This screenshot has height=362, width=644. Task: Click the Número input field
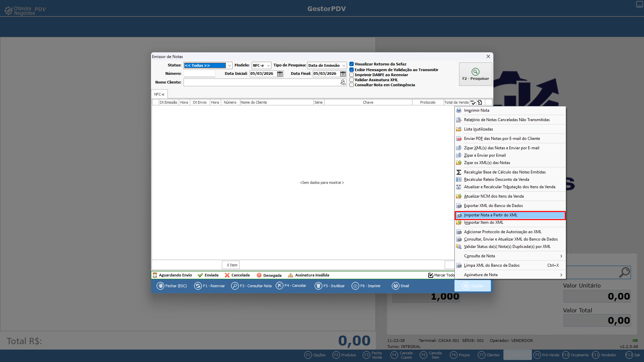click(199, 74)
